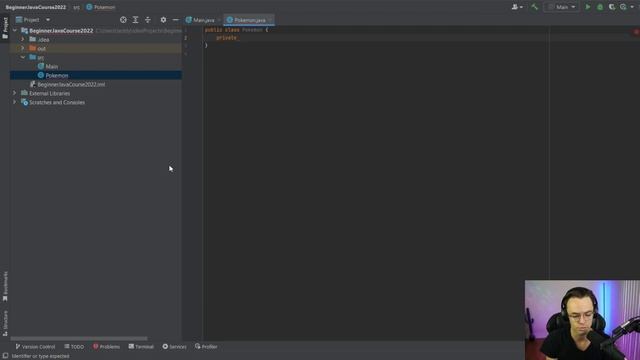Open the Services tool window
The width and height of the screenshot is (640, 360).
pyautogui.click(x=174, y=347)
